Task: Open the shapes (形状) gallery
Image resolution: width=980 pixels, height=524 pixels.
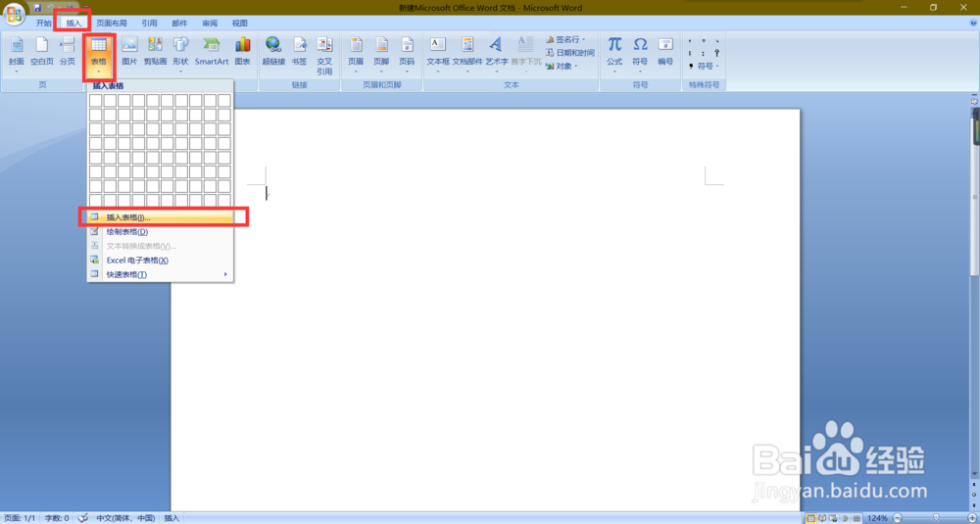Action: [180, 54]
